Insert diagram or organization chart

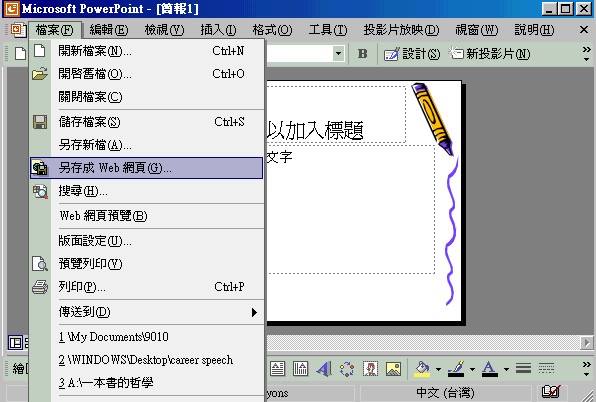(x=347, y=369)
